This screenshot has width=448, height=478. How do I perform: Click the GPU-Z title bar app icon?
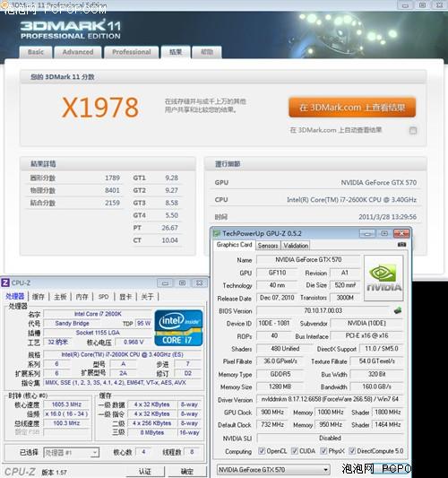point(217,234)
